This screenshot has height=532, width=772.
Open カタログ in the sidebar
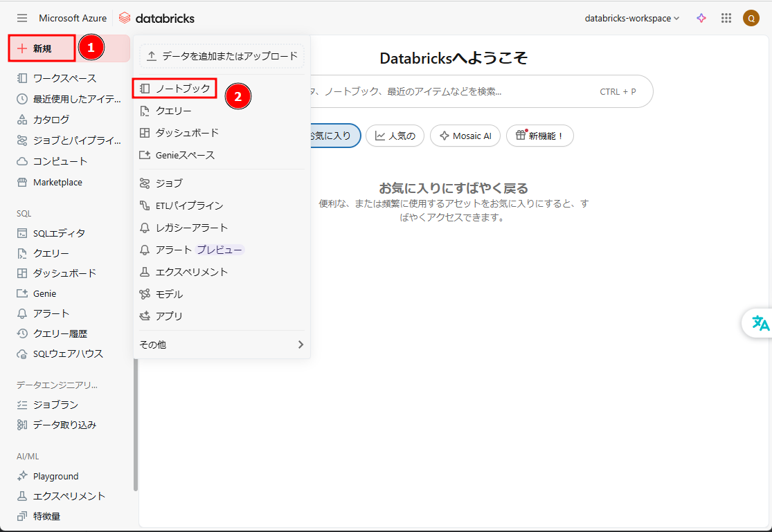pos(51,120)
